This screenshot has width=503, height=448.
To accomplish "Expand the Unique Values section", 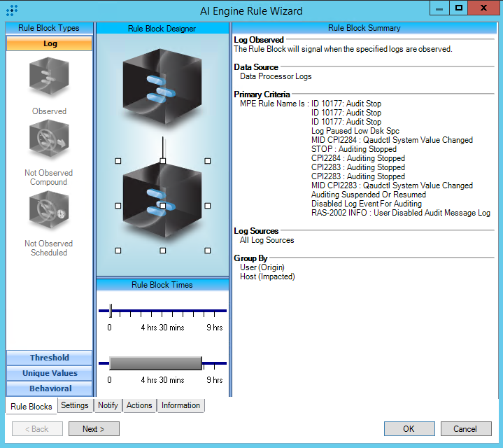I will (x=49, y=373).
